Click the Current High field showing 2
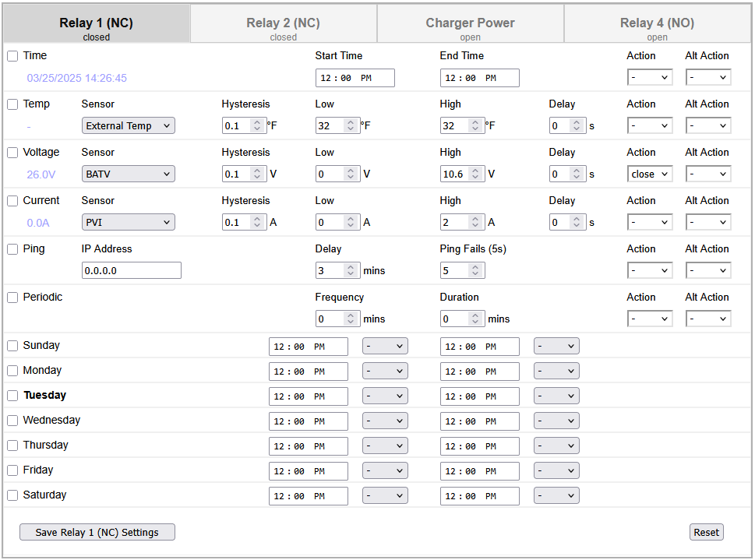Screen dimensions: 755x560 [462, 222]
